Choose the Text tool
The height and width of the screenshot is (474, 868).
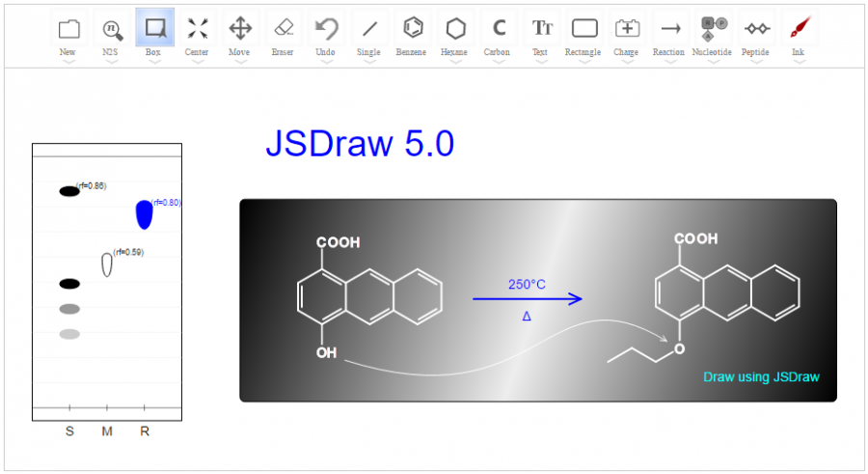[x=542, y=28]
